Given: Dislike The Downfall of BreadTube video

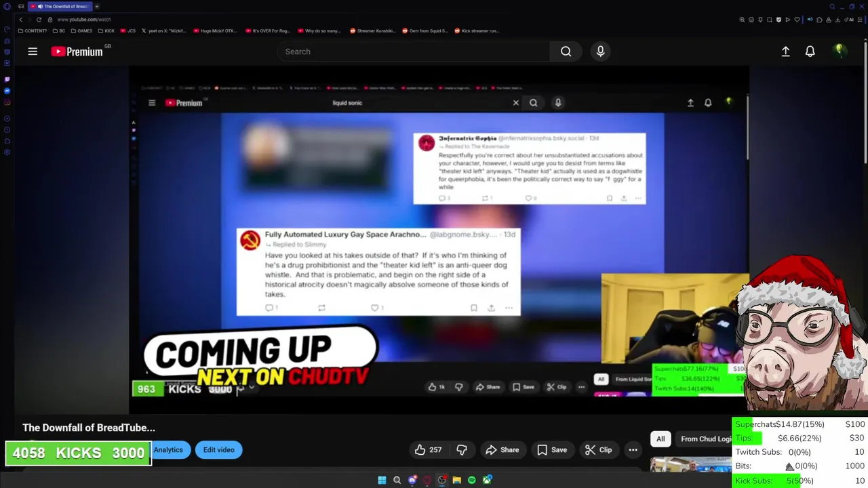Looking at the screenshot, I should coord(462,449).
